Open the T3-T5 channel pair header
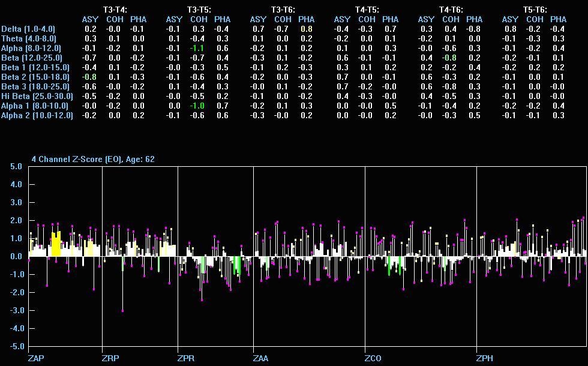 [199, 10]
